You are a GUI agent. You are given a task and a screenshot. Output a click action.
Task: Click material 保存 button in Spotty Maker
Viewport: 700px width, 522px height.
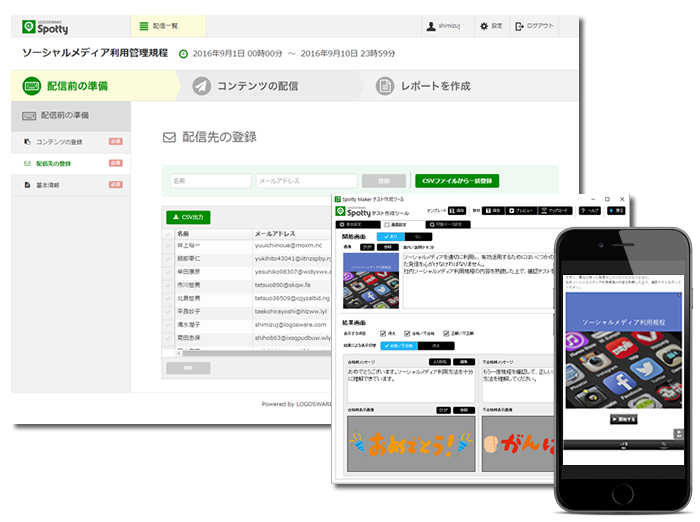[493, 211]
